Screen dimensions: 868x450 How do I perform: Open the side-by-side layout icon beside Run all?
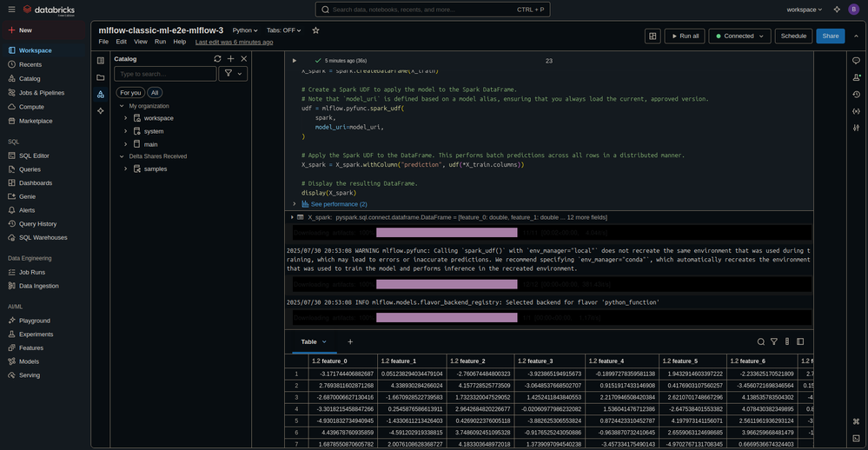pyautogui.click(x=653, y=36)
